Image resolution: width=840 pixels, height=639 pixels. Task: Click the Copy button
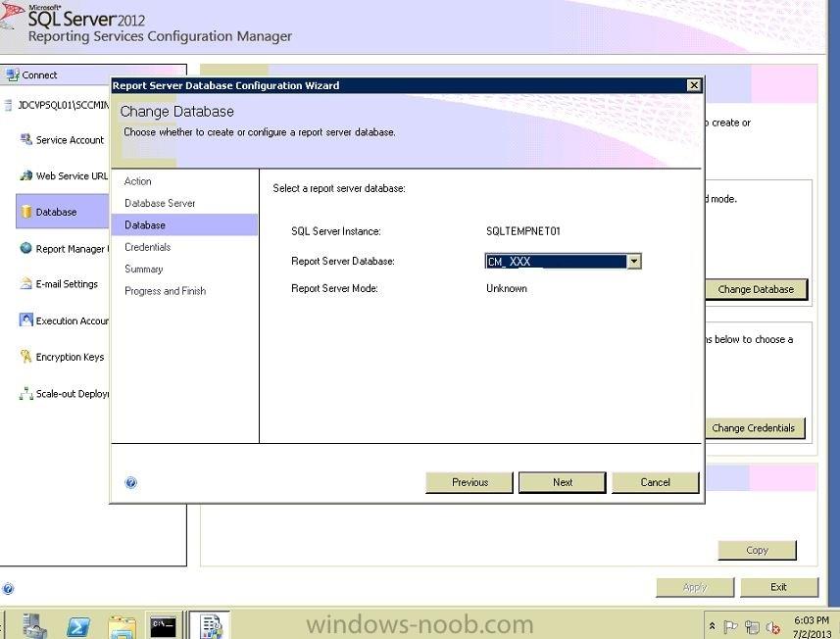757,550
